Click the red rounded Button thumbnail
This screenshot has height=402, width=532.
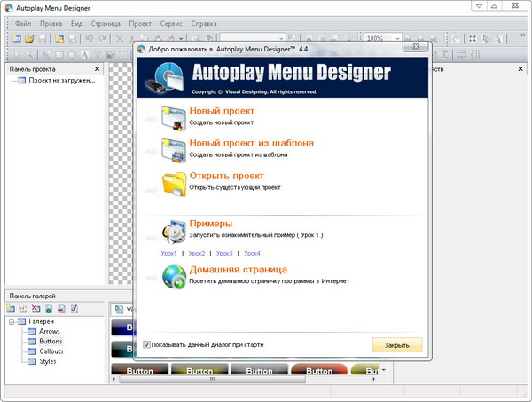(x=319, y=370)
